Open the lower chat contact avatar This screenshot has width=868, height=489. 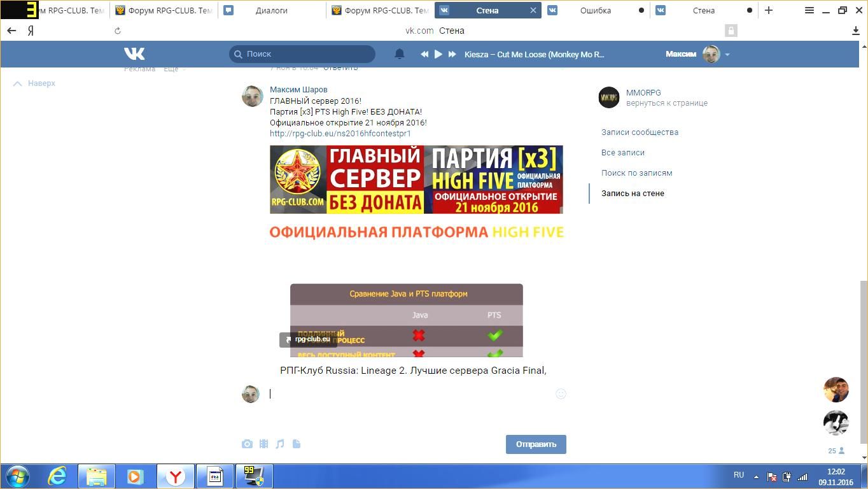[836, 423]
